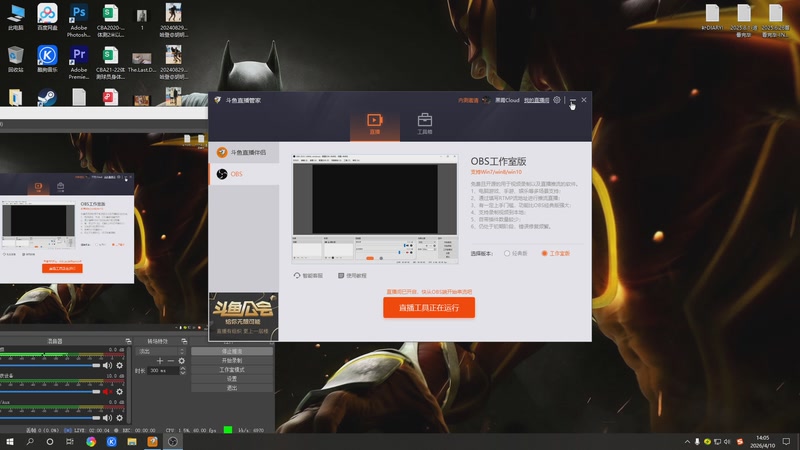Increase transition duration with up arrow
This screenshot has height=450, width=800.
[183, 368]
